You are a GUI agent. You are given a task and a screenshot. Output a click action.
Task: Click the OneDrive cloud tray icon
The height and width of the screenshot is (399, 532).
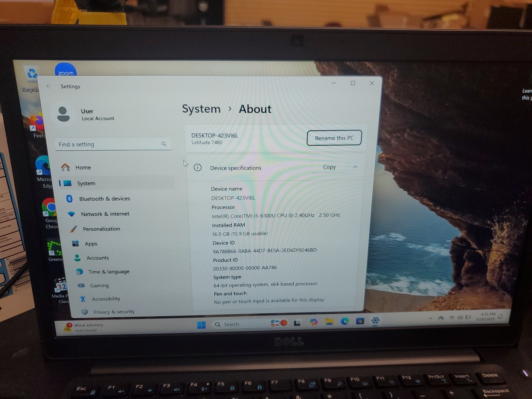[441, 318]
